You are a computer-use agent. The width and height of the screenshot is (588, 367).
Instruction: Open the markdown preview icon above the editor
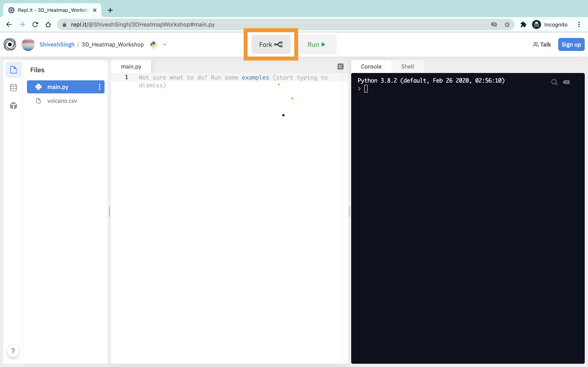click(340, 66)
